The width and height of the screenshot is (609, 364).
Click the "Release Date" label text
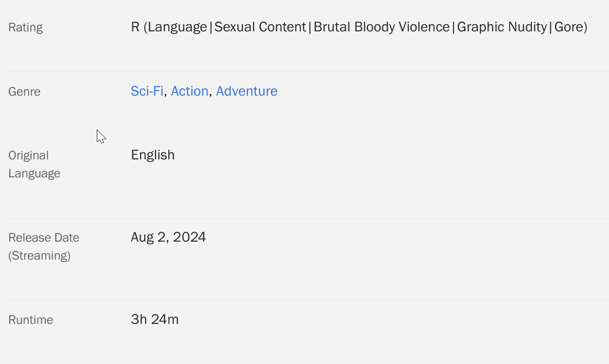pyautogui.click(x=44, y=238)
